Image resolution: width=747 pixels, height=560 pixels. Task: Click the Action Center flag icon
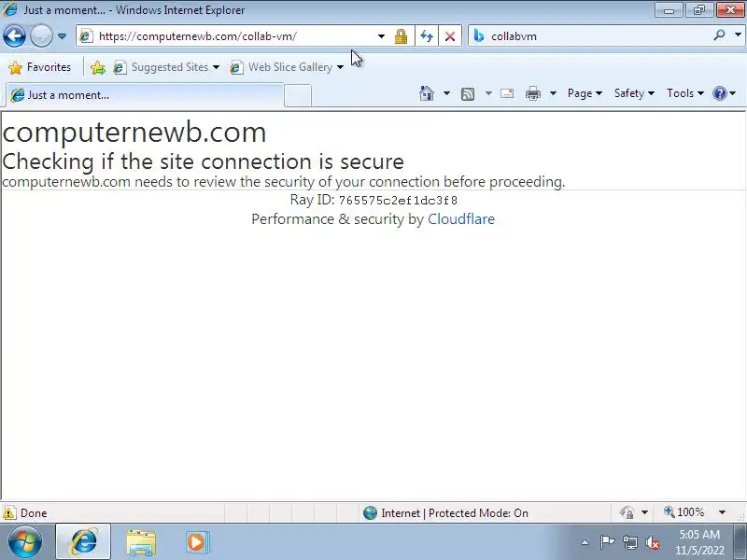click(x=607, y=542)
